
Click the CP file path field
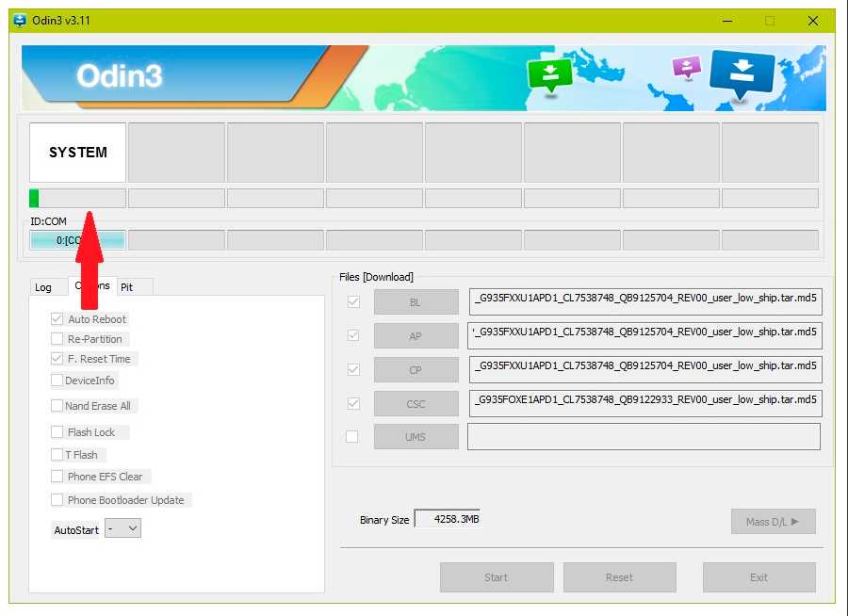point(645,369)
